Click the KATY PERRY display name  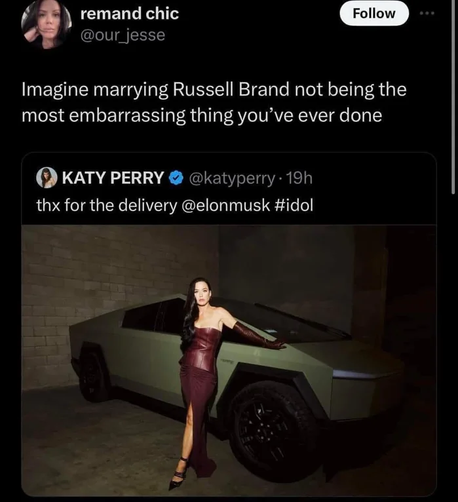[113, 178]
